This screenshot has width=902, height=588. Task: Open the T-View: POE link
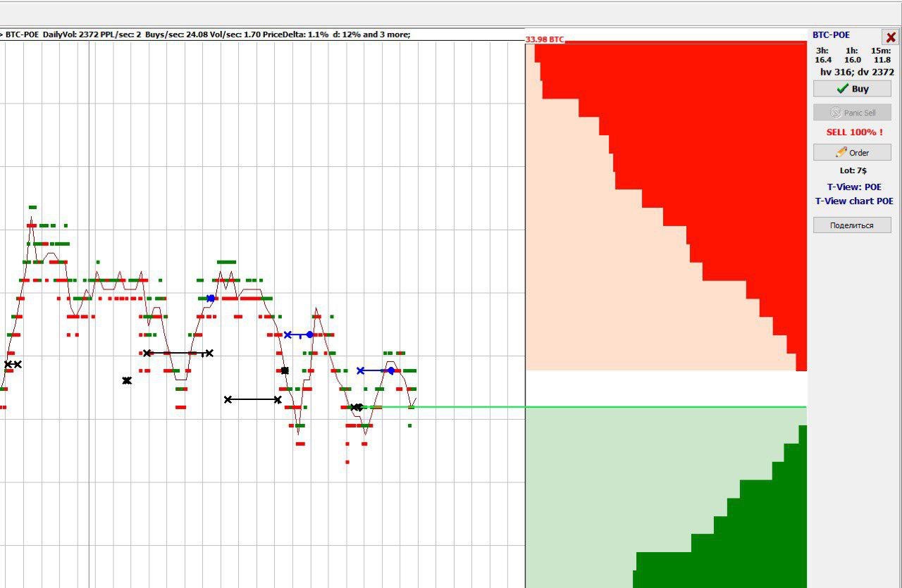click(854, 187)
